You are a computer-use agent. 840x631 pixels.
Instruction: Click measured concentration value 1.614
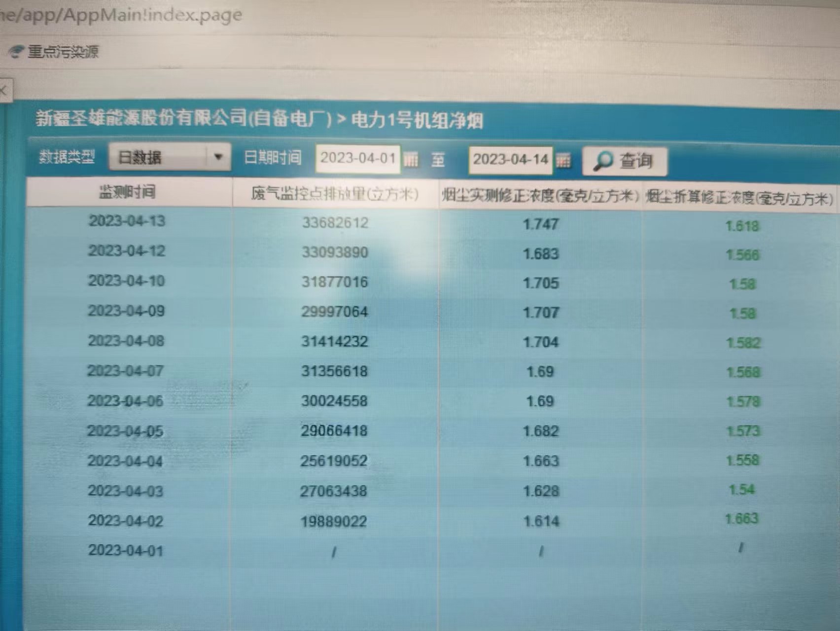click(x=541, y=522)
